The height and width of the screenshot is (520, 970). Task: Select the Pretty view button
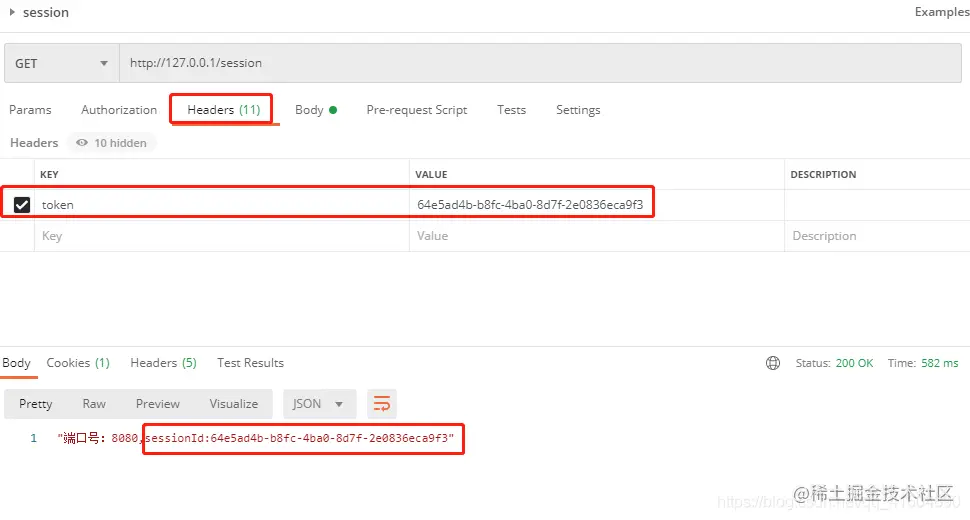35,404
